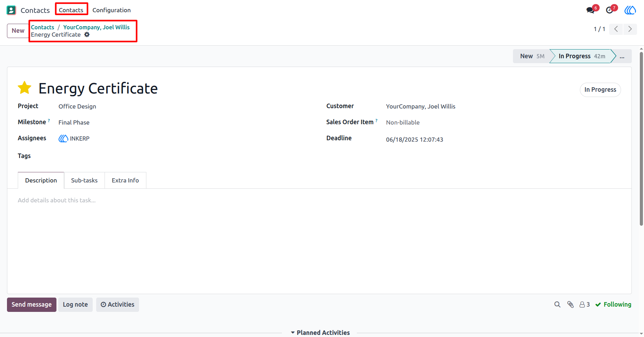Image resolution: width=644 pixels, height=337 pixels.
Task: Click the Deadline date field
Action: (415, 140)
